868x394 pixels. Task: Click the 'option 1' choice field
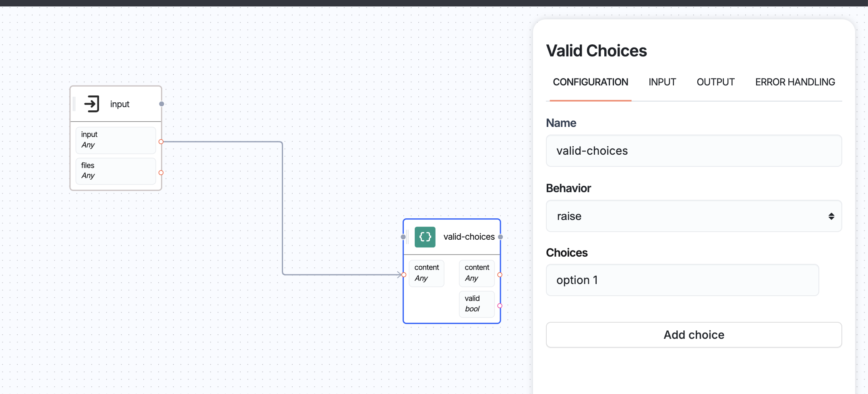point(682,280)
